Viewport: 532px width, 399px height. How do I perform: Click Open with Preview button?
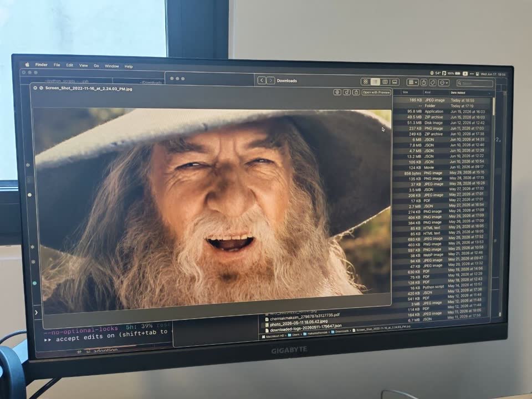(x=376, y=93)
